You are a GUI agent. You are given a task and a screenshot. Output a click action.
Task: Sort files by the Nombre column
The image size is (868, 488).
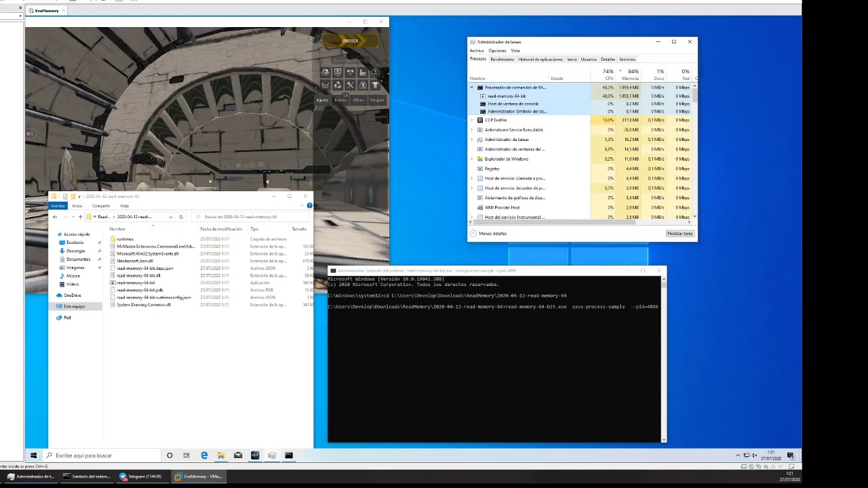(x=153, y=229)
